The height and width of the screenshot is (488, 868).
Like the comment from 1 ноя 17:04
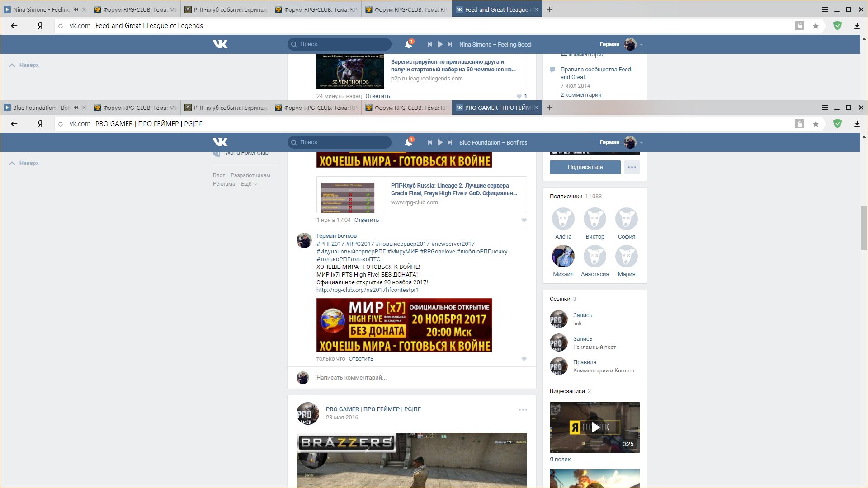(524, 220)
